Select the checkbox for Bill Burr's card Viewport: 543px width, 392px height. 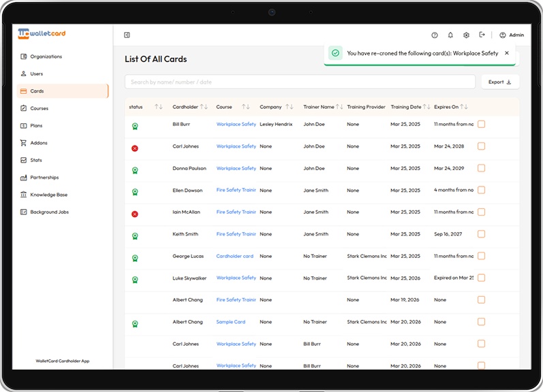482,125
